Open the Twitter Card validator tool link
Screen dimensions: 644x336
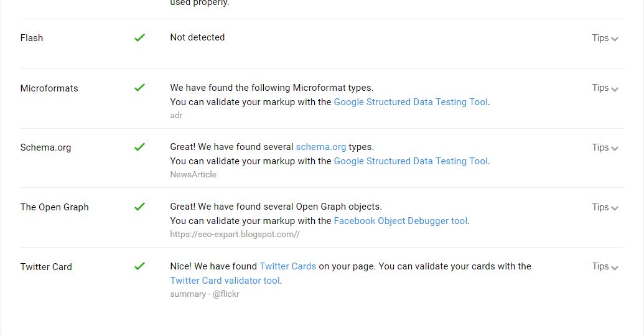click(225, 281)
